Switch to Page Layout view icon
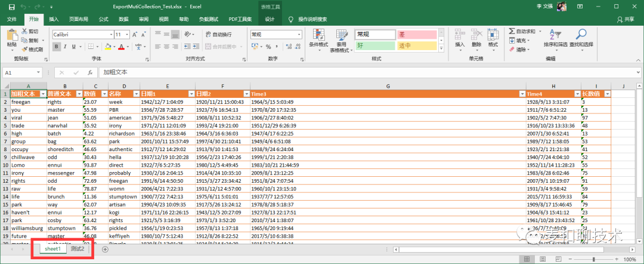 click(541, 259)
